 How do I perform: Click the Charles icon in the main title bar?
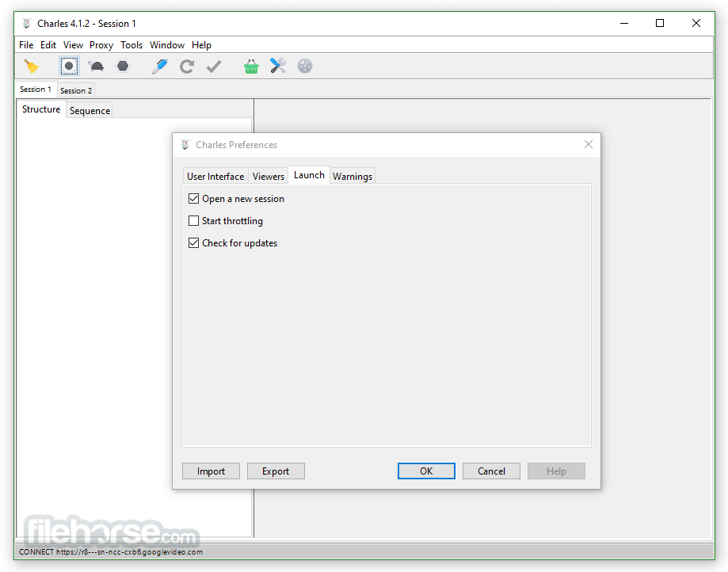[27, 23]
